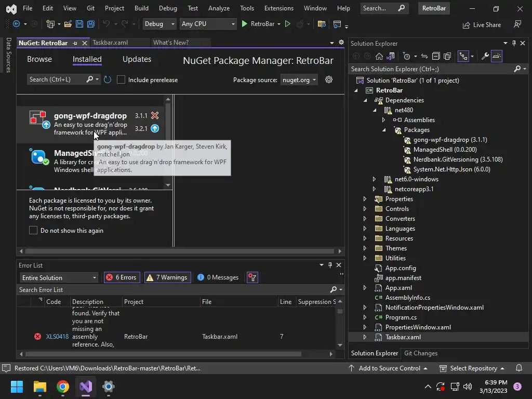The height and width of the screenshot is (399, 532).
Task: Click the Send Feedback icon at top right
Action: [x=517, y=24]
